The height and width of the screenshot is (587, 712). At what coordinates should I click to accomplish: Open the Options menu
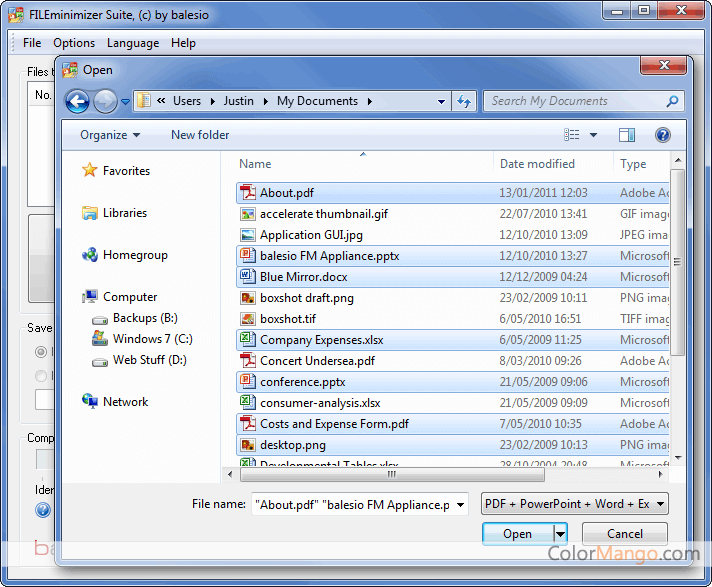pos(74,43)
